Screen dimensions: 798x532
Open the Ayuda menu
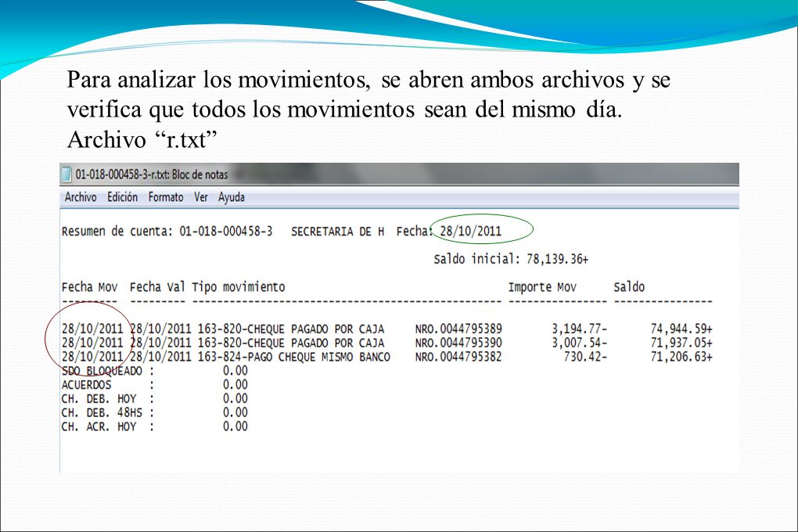(x=232, y=197)
